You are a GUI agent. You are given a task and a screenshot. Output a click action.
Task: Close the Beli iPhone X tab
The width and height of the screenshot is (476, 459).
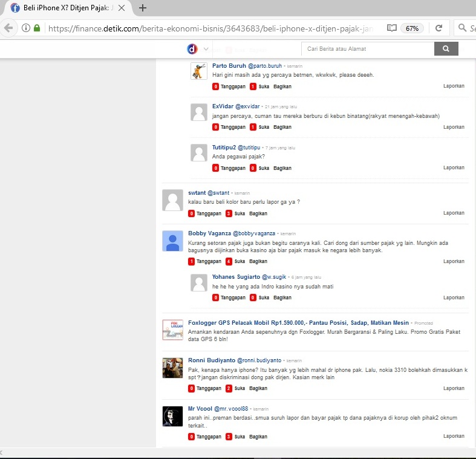coord(123,8)
